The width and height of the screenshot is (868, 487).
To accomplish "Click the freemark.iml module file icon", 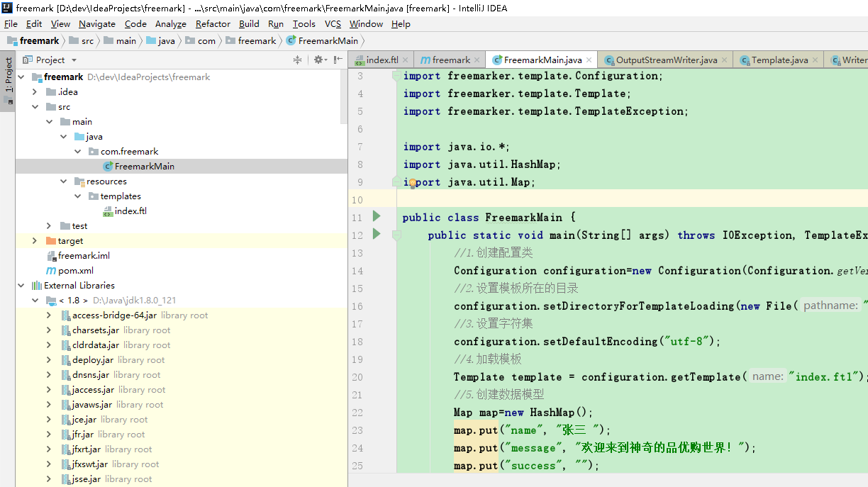I will (51, 256).
